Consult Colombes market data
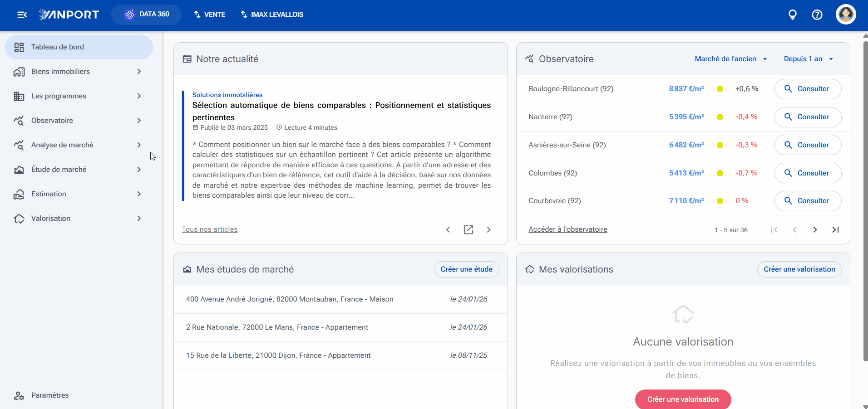The image size is (868, 409). tap(808, 173)
